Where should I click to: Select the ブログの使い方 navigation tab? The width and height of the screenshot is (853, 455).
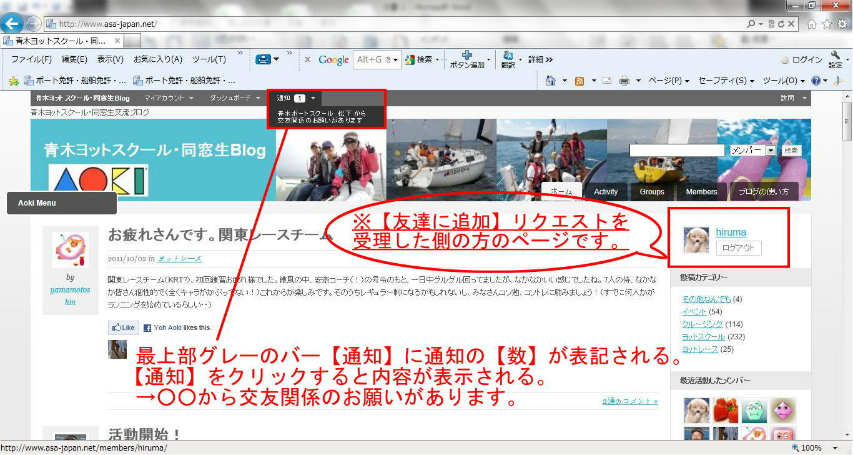coord(763,192)
